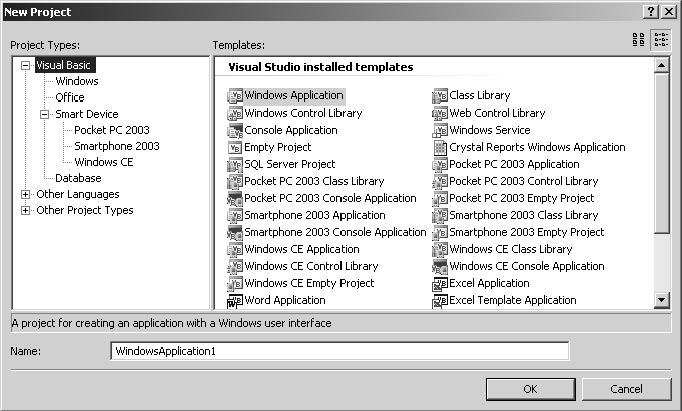Switch to small icons list view

click(x=661, y=40)
